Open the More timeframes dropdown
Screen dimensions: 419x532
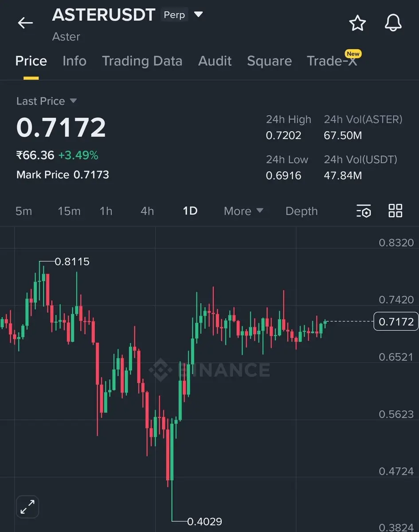click(243, 211)
